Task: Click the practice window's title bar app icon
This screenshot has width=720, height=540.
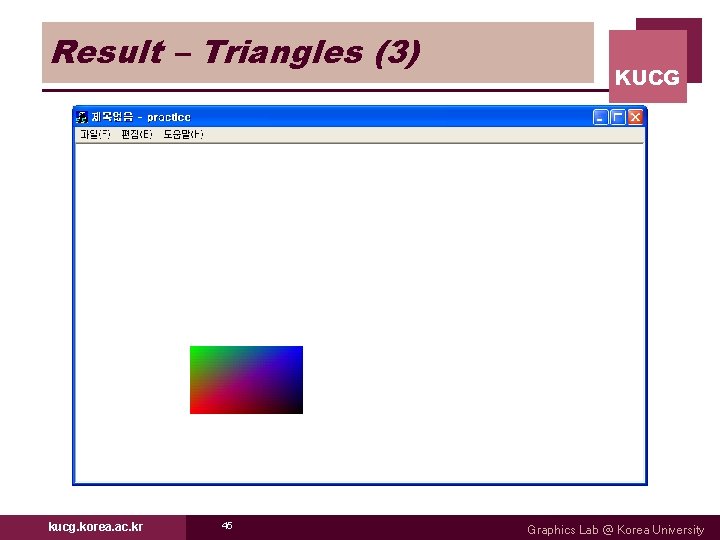Action: (x=82, y=117)
